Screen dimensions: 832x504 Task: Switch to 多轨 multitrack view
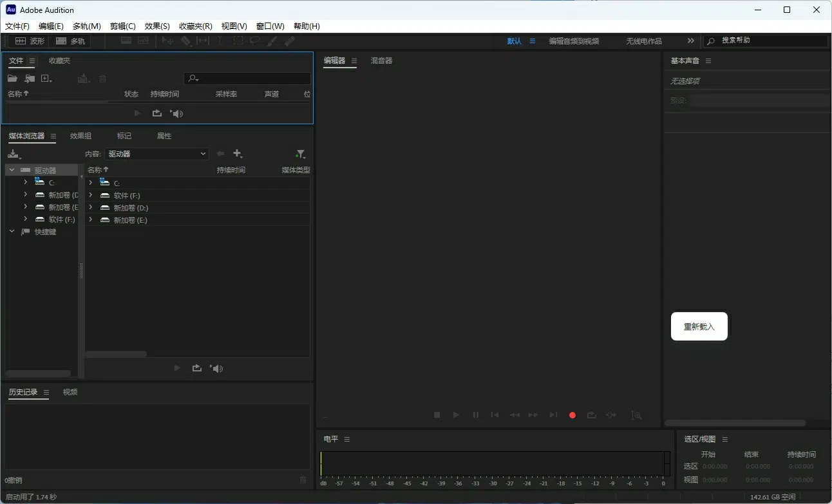click(x=70, y=41)
